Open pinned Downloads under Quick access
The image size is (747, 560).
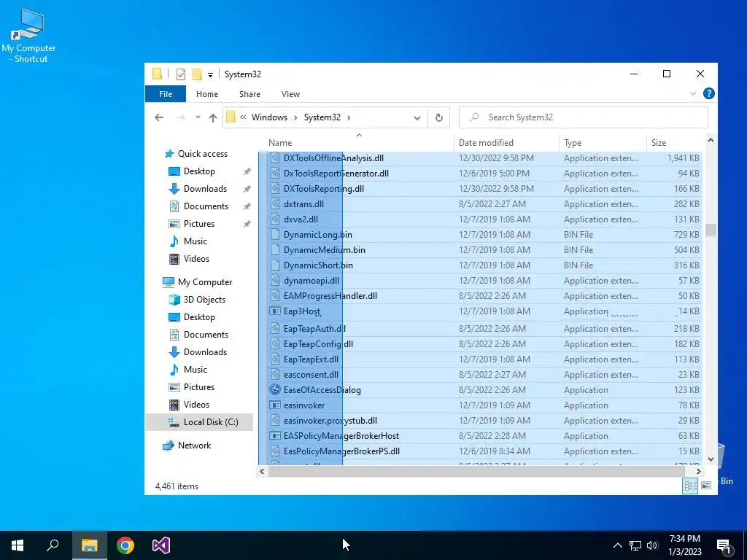coord(205,189)
